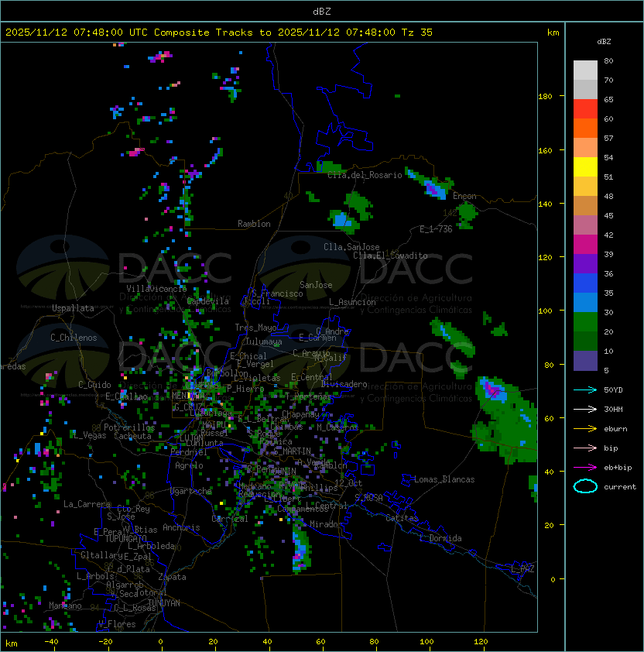This screenshot has width=644, height=652.
Task: Click the 'C_Chilenos' map label
Action: 74,338
